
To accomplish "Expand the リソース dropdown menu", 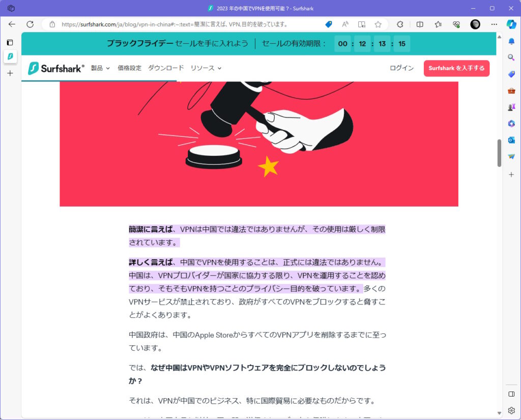I will [206, 68].
